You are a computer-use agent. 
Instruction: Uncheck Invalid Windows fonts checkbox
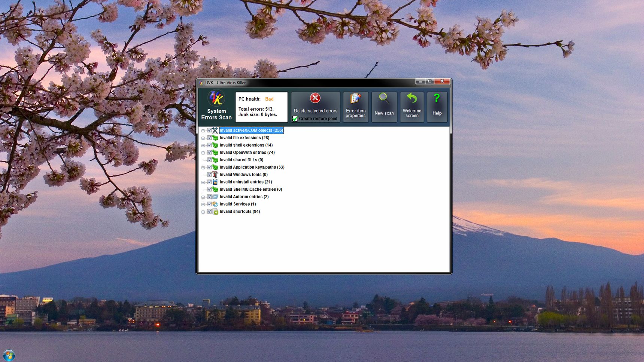209,175
